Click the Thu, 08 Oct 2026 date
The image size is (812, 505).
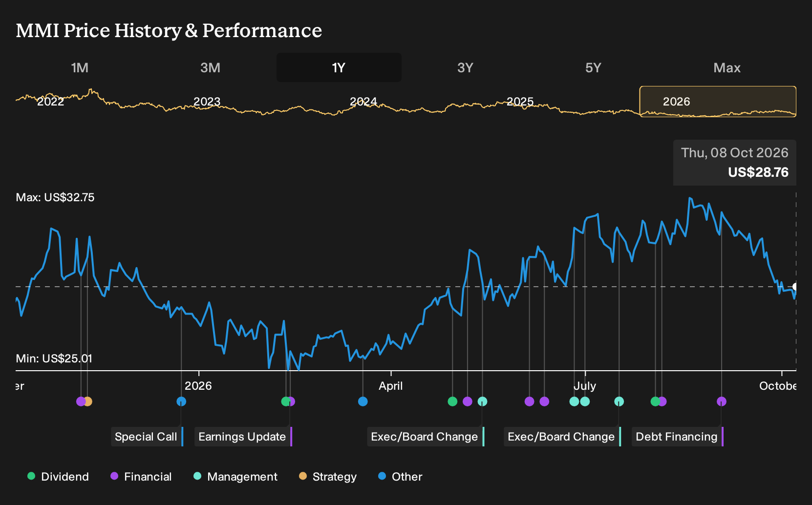(x=735, y=153)
